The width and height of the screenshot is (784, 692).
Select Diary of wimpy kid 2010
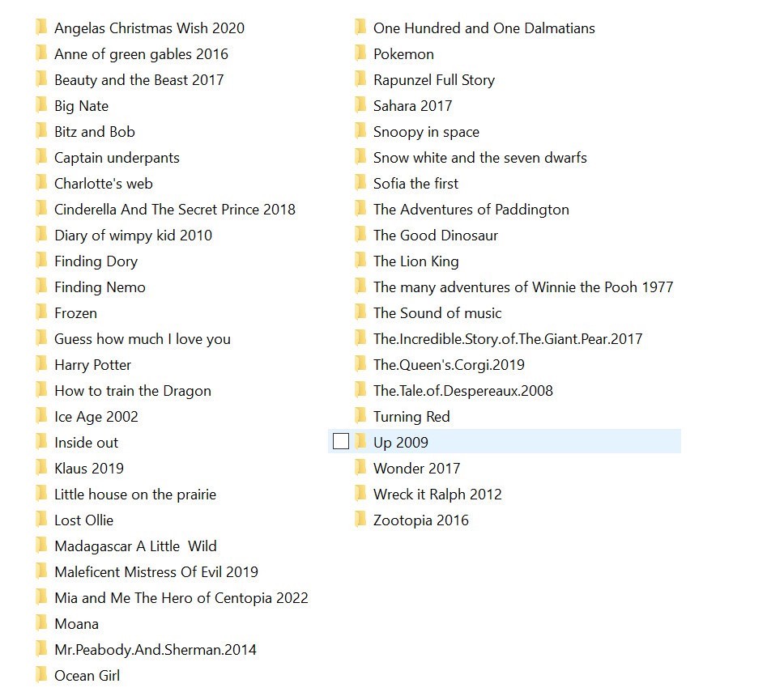(134, 236)
